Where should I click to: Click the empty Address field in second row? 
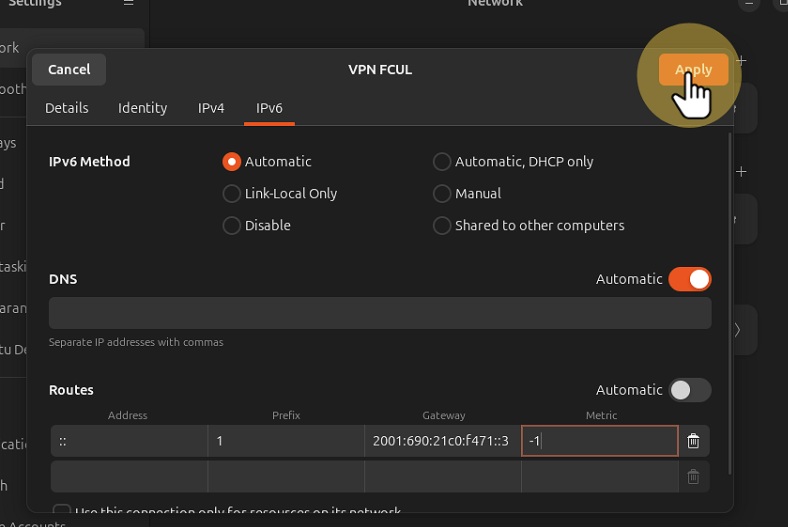click(128, 477)
